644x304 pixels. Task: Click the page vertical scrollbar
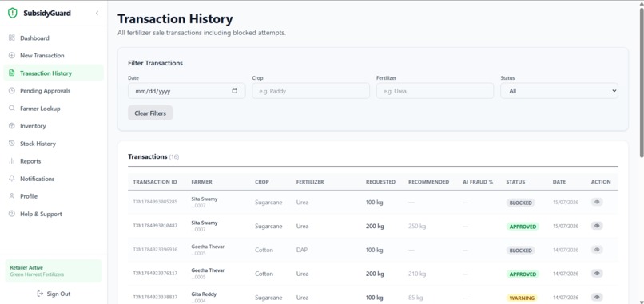coord(642,82)
